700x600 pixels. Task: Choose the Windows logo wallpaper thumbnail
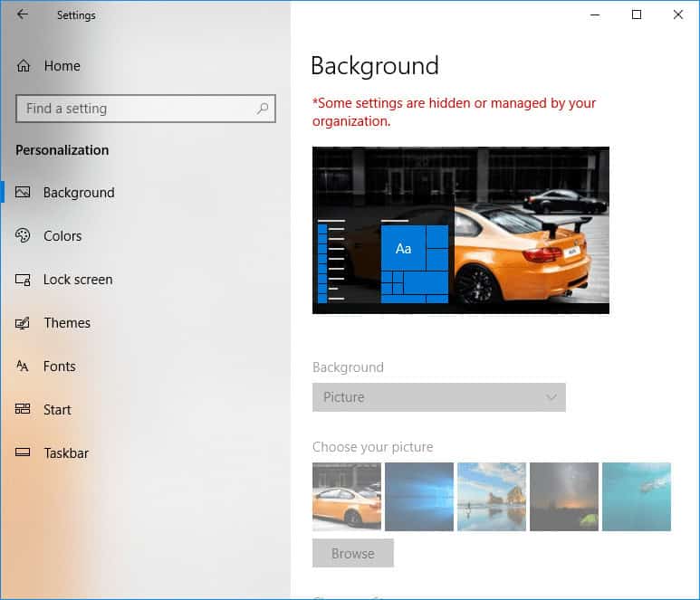[x=419, y=497]
